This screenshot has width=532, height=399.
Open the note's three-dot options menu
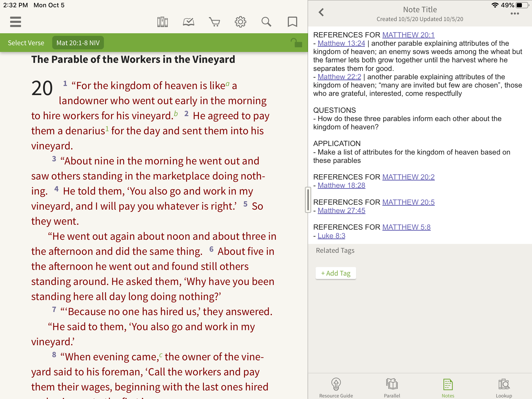515,14
